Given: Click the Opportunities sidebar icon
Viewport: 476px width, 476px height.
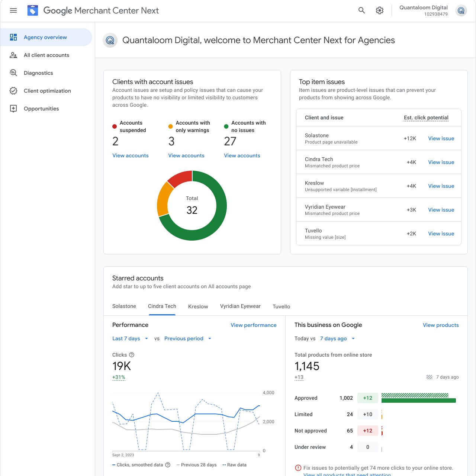Looking at the screenshot, I should click(x=13, y=109).
